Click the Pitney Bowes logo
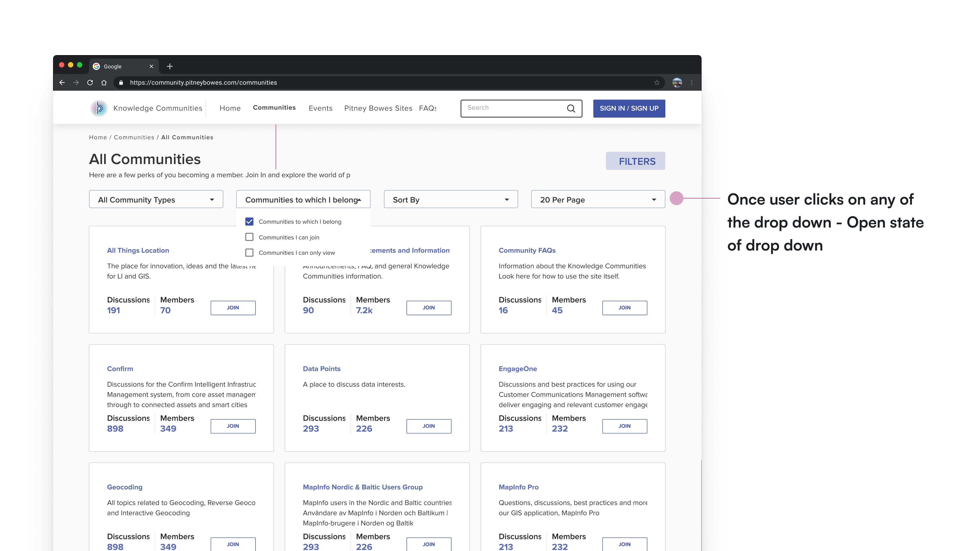 click(99, 108)
